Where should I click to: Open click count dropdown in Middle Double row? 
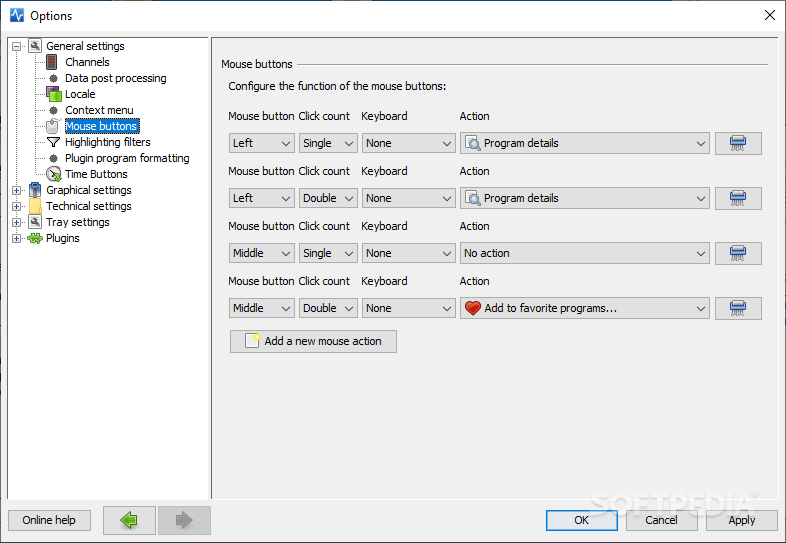328,308
